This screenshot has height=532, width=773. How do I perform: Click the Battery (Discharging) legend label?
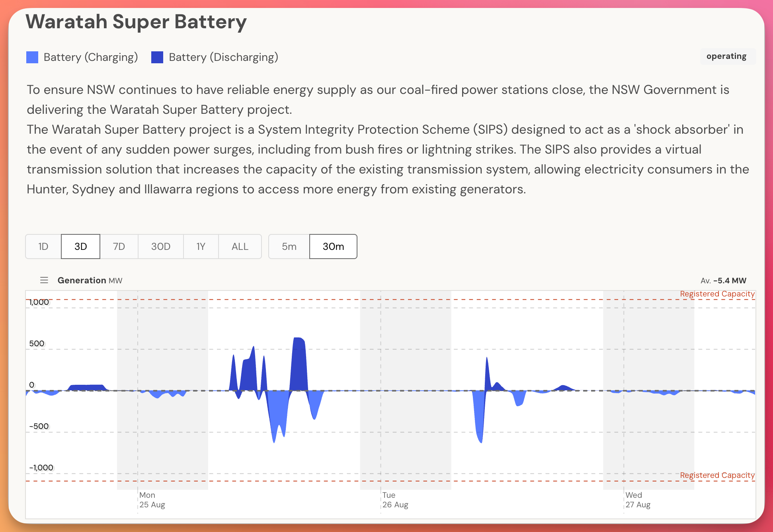click(x=223, y=57)
